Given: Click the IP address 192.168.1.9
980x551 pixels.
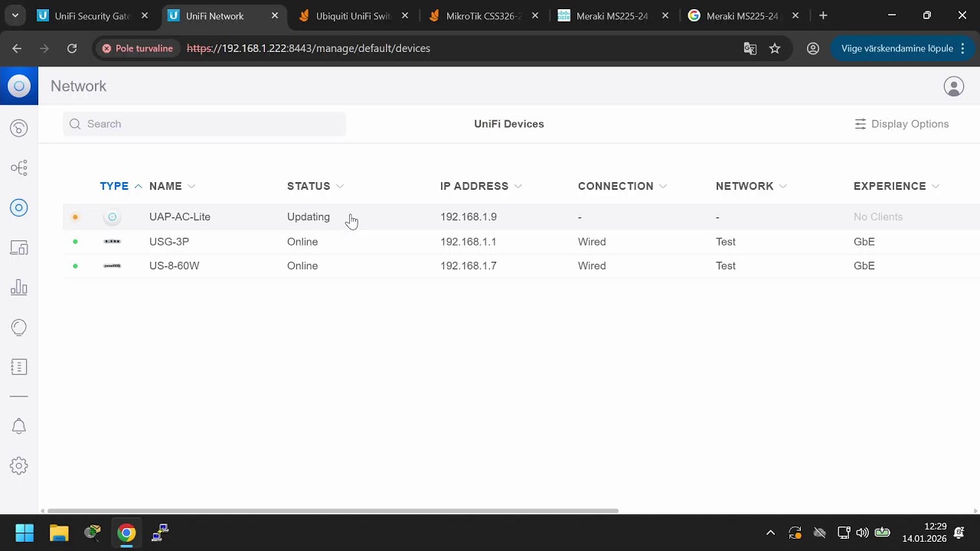Looking at the screenshot, I should (x=469, y=217).
